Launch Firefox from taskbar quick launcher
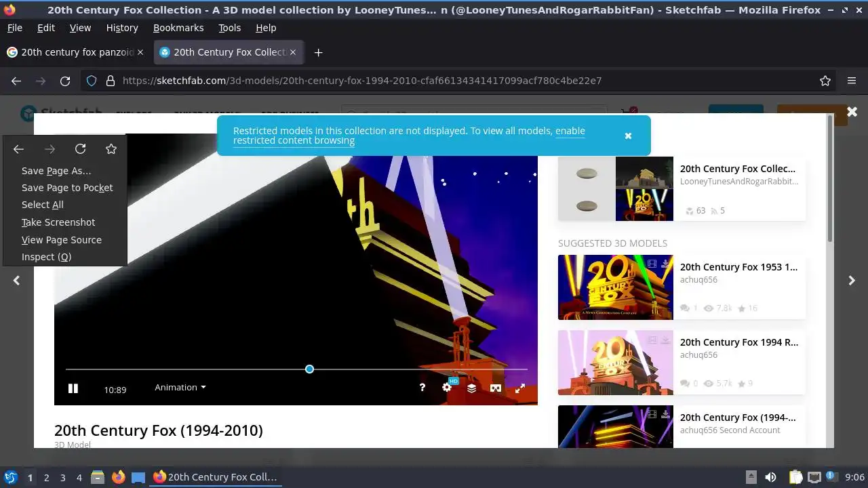This screenshot has height=488, width=868. point(118,477)
